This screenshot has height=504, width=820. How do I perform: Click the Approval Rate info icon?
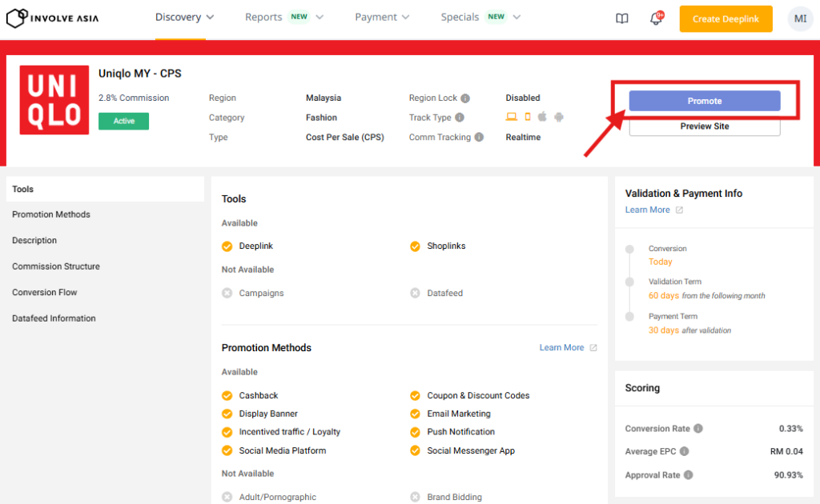688,475
